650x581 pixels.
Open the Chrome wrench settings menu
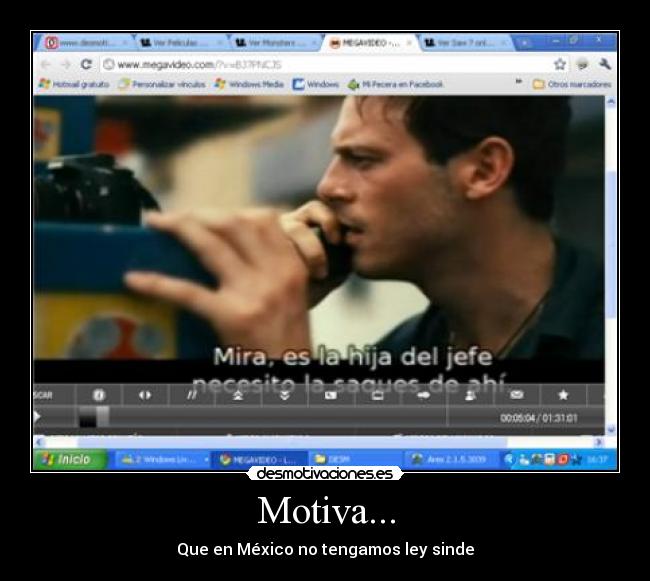coord(605,64)
